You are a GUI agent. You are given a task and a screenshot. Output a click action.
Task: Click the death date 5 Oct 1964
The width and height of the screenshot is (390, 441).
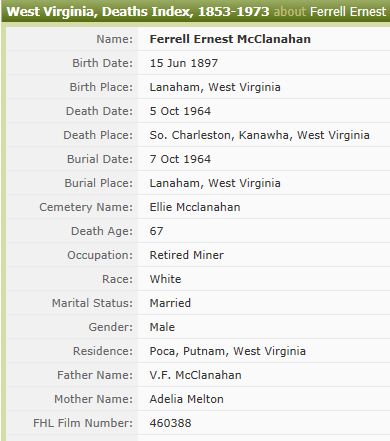coord(180,111)
